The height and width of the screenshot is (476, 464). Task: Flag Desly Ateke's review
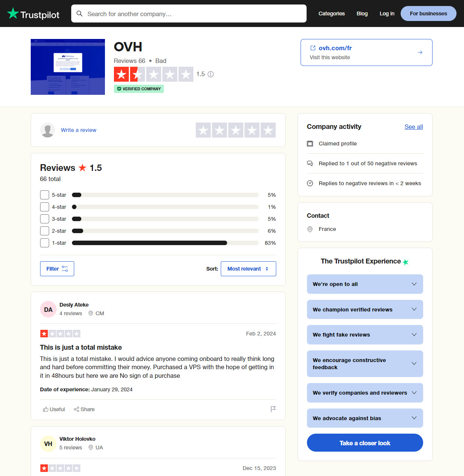[x=273, y=409]
